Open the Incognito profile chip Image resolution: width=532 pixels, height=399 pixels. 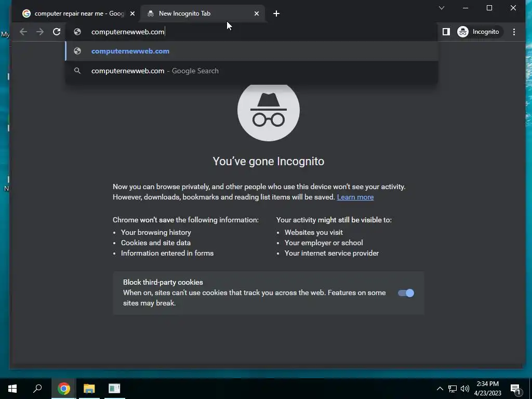tap(478, 32)
